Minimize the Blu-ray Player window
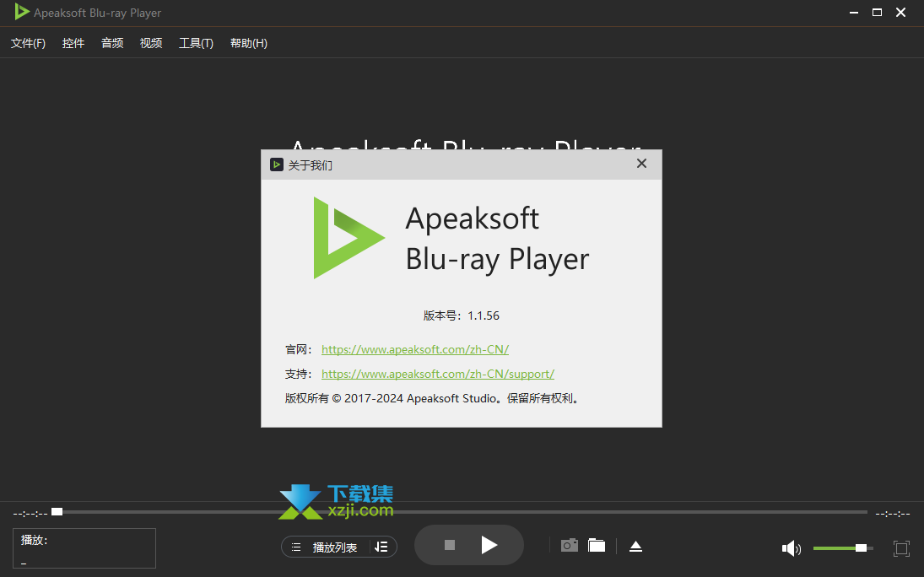This screenshot has width=924, height=577. 854,13
